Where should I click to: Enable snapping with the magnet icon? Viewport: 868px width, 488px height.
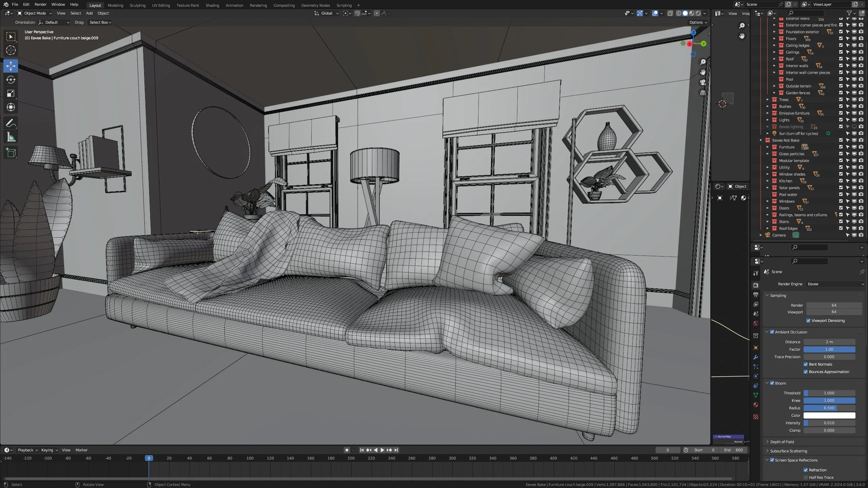[x=357, y=13]
